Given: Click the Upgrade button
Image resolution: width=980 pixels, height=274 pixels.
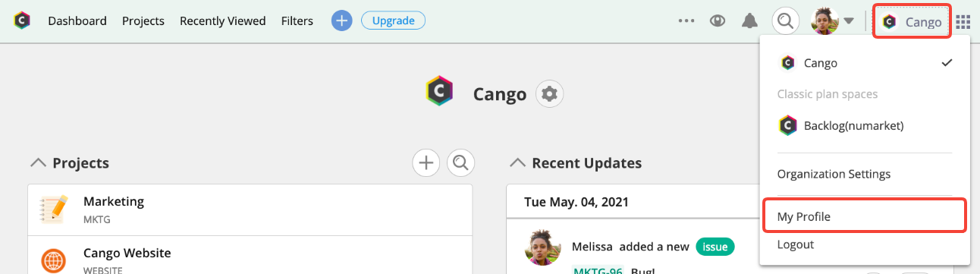Looking at the screenshot, I should [x=393, y=20].
